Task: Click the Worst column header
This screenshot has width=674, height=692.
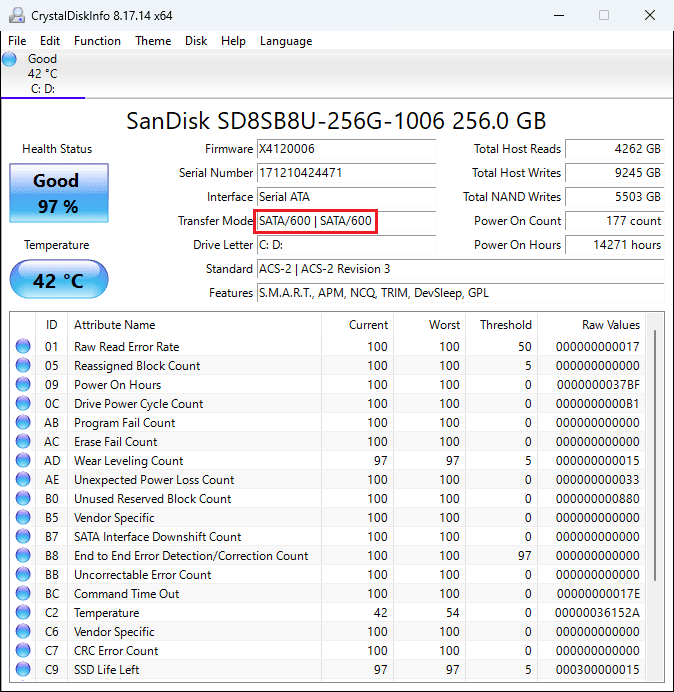Action: pos(429,325)
